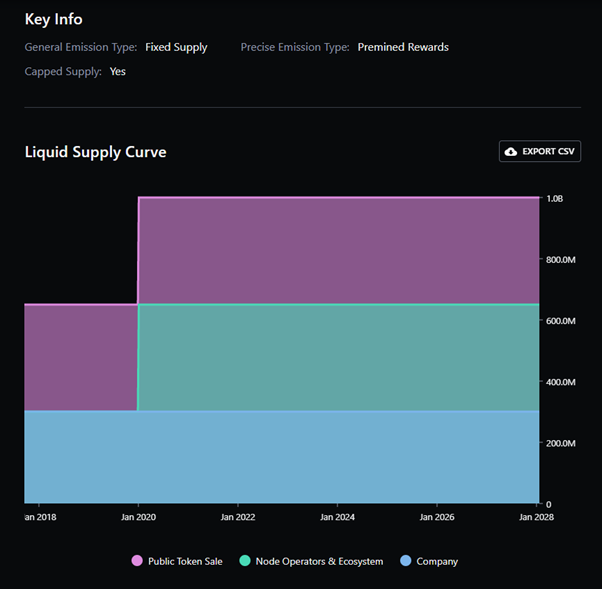Click the Jan 2022 axis label

tap(238, 517)
